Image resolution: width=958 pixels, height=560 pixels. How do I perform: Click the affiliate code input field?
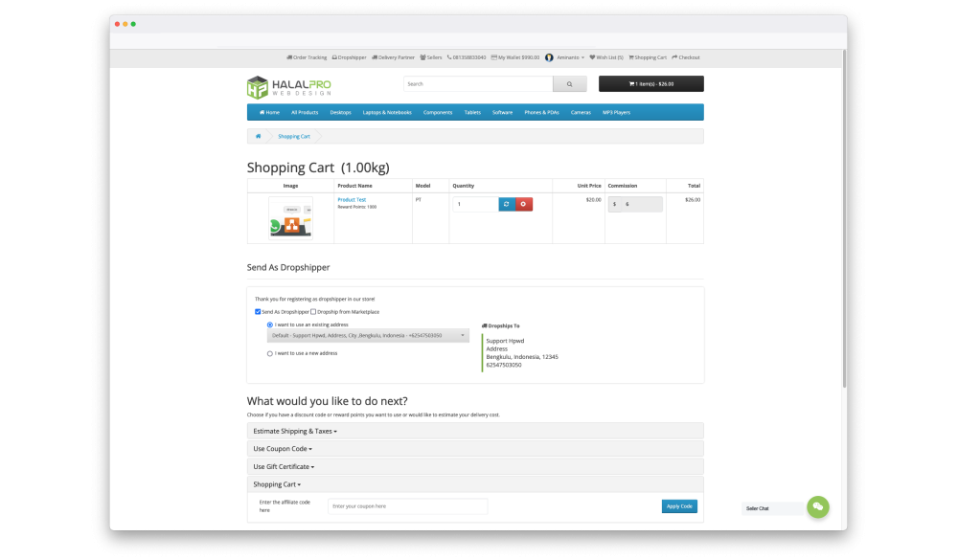click(407, 505)
